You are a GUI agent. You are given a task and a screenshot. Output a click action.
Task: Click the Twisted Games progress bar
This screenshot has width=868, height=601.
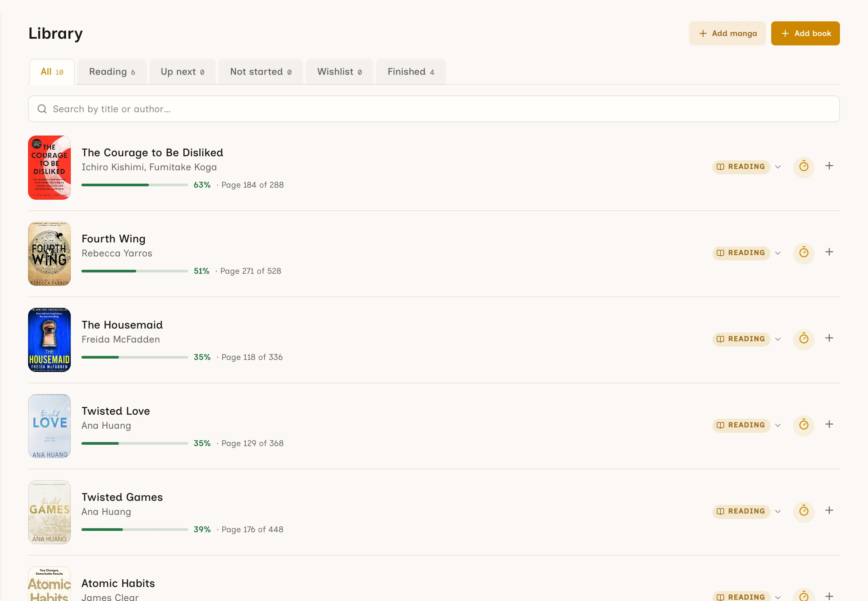[135, 530]
